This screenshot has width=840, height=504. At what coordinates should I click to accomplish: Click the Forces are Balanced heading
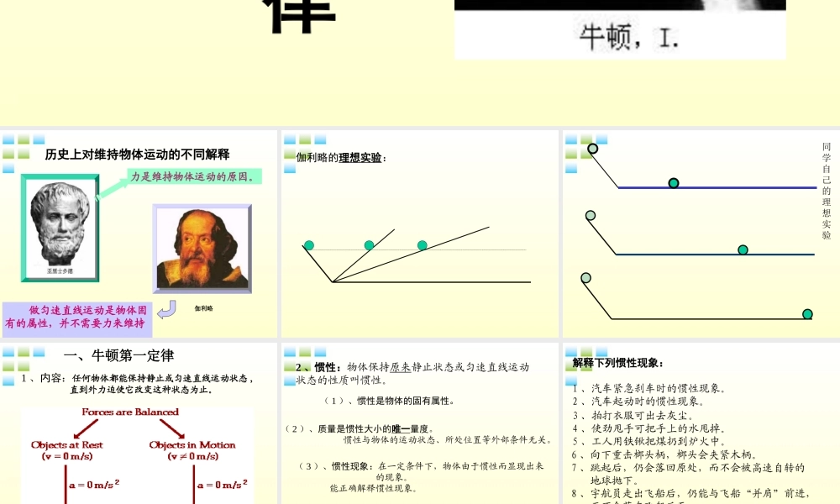(x=130, y=412)
